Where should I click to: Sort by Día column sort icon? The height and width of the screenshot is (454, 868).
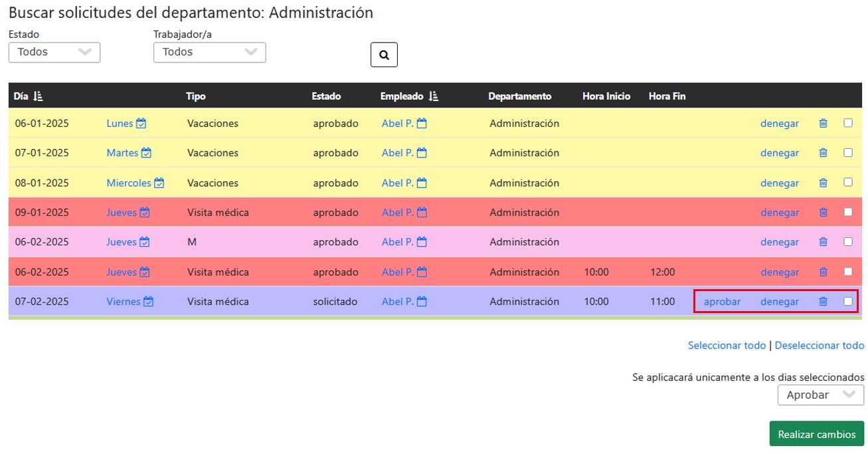pyautogui.click(x=38, y=96)
